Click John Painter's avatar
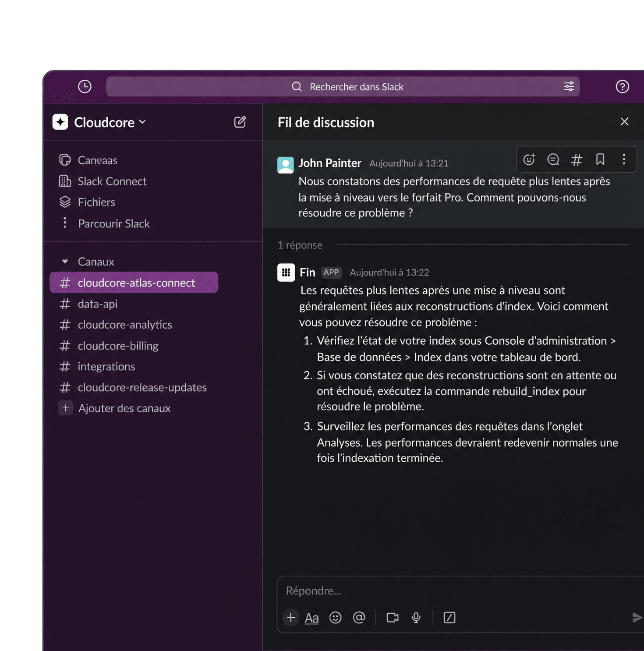This screenshot has height=651, width=644. tap(286, 165)
